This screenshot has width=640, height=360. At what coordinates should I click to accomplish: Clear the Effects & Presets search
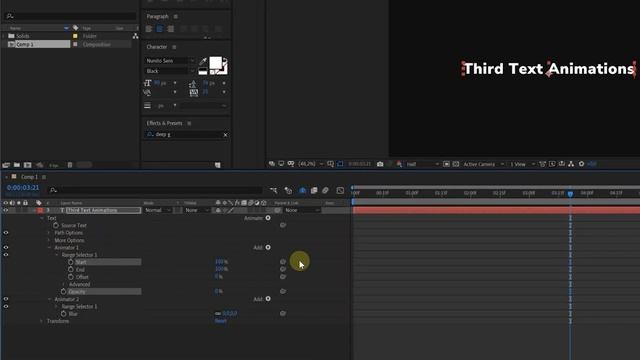pos(225,135)
